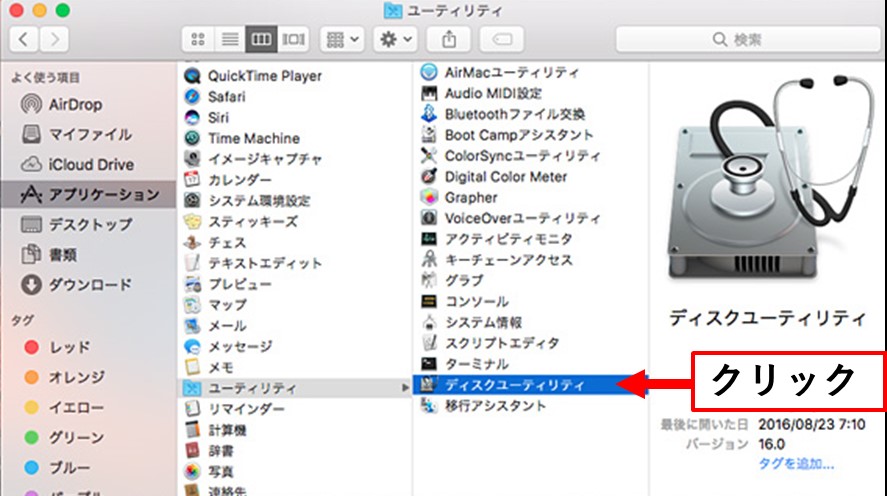The image size is (887, 496).
Task: Select the Boot Campアシスタント icon
Action: tap(429, 135)
